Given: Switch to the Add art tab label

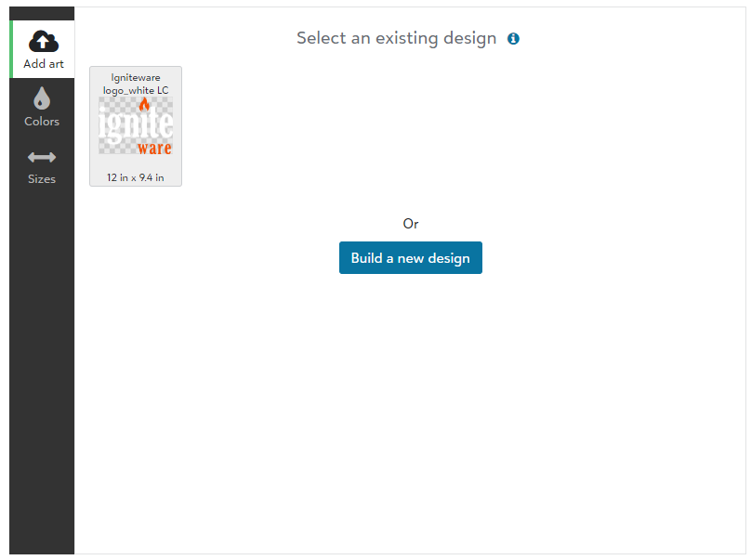Looking at the screenshot, I should pyautogui.click(x=44, y=64).
